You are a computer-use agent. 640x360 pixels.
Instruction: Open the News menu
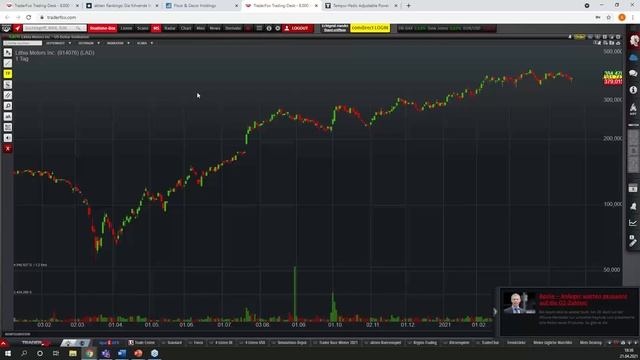point(215,28)
